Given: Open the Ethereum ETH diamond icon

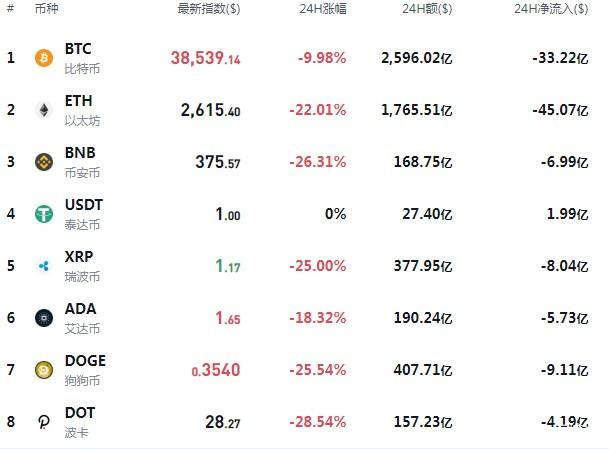Looking at the screenshot, I should click(44, 110).
